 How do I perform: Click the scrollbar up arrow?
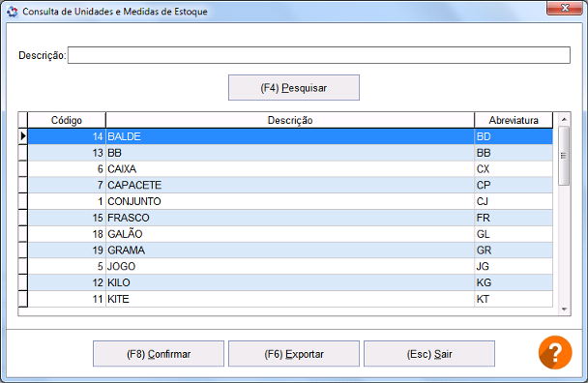[x=564, y=119]
